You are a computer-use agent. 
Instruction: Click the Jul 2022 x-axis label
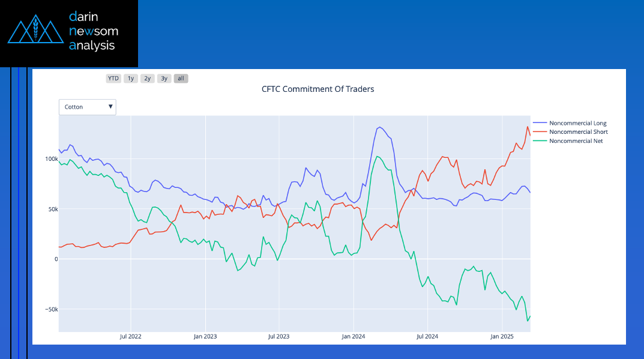[x=130, y=337]
